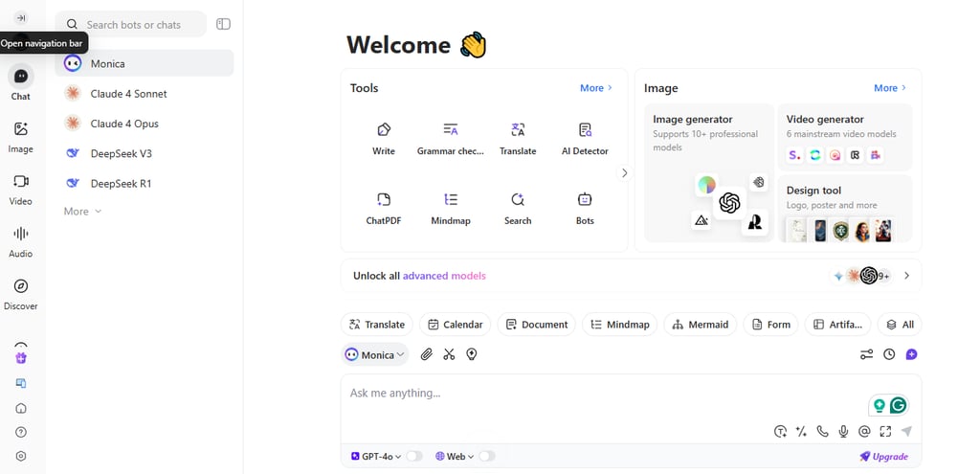
Task: Start new chat with purple bubble icon
Action: click(911, 354)
